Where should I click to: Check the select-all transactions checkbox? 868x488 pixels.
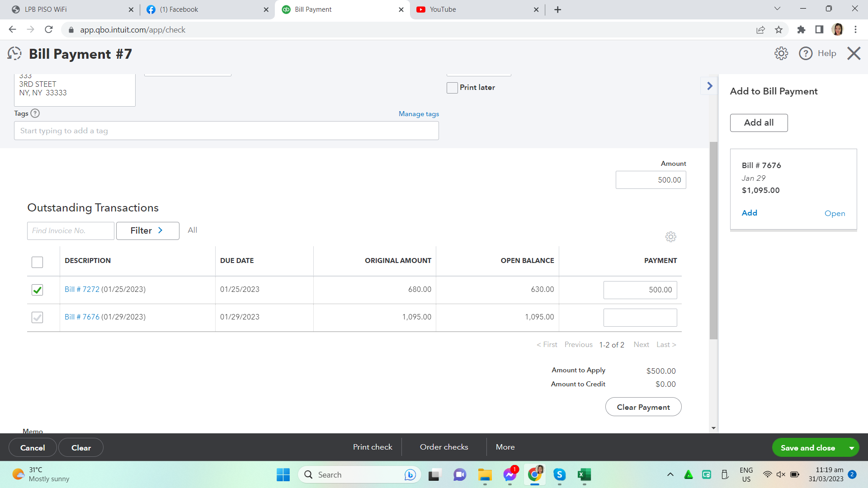coord(38,262)
